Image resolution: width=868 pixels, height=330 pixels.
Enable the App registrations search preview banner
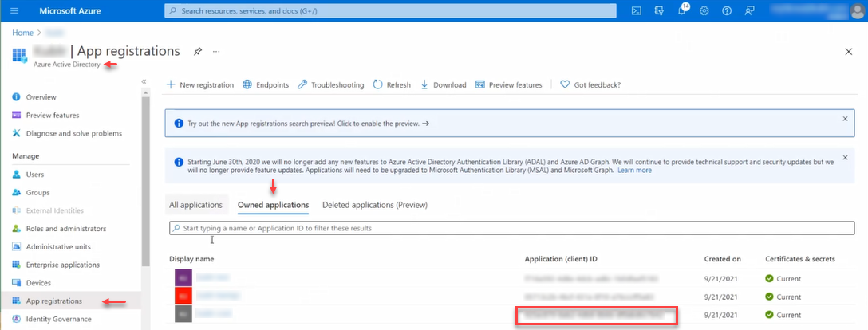pyautogui.click(x=309, y=124)
